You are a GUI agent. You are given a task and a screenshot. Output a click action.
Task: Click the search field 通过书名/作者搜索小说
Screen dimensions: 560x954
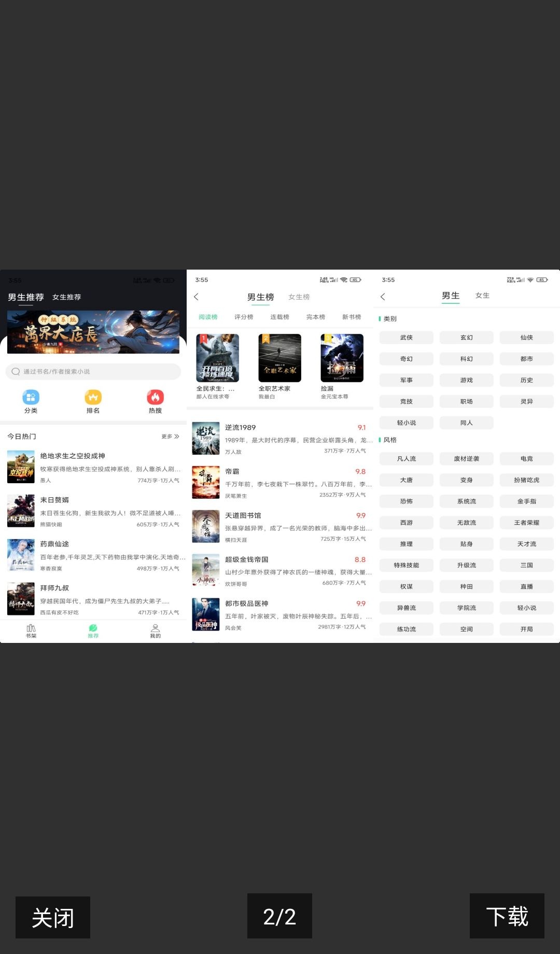click(x=93, y=371)
